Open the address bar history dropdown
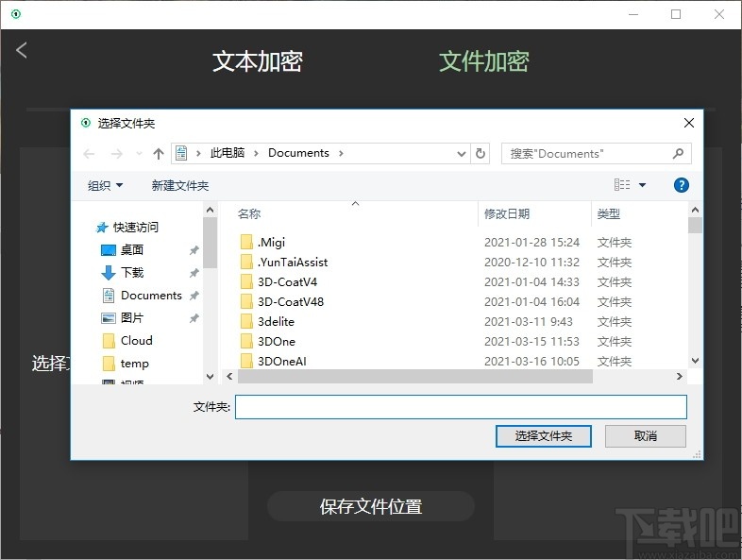 click(462, 154)
